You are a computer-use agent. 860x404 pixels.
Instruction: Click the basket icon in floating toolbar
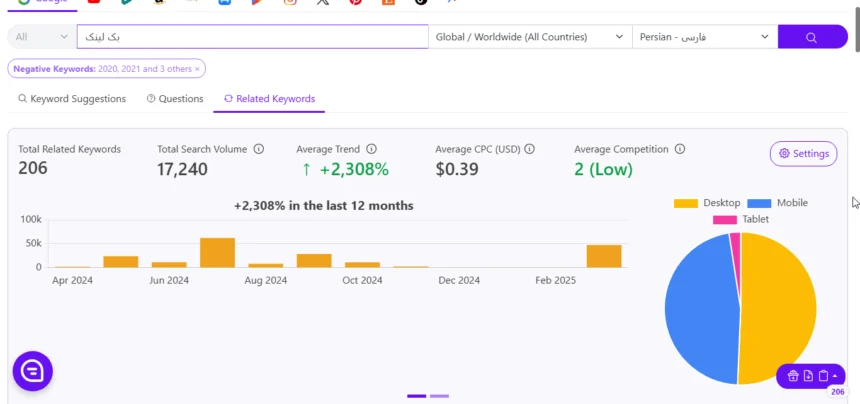coord(793,375)
